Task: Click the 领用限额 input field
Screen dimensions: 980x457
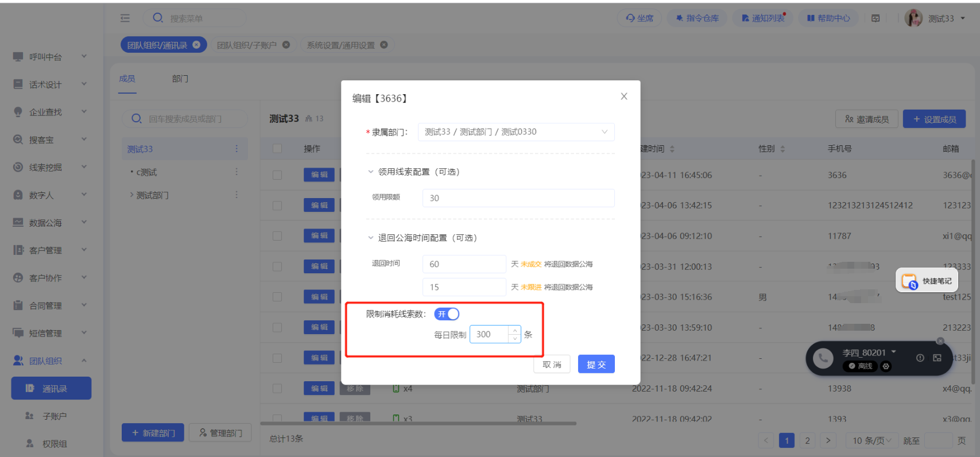Action: pos(518,198)
